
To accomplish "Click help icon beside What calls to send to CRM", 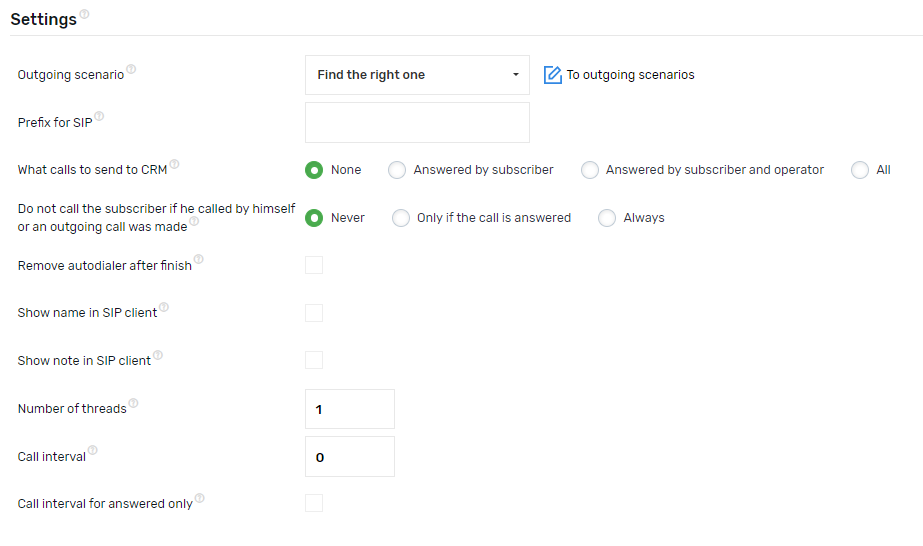I will 174,164.
